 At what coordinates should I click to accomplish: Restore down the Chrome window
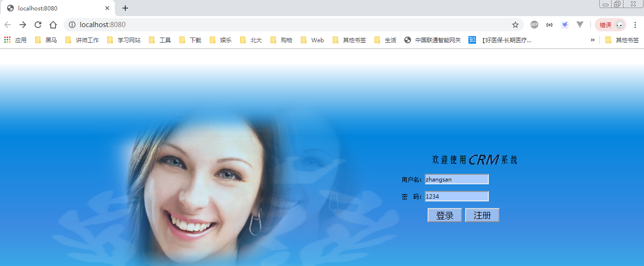(x=617, y=4)
